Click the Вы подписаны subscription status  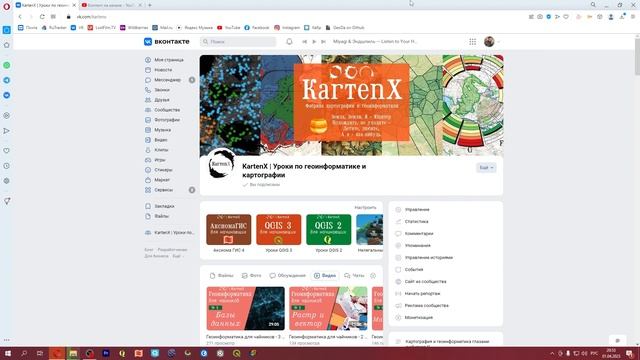click(x=261, y=185)
